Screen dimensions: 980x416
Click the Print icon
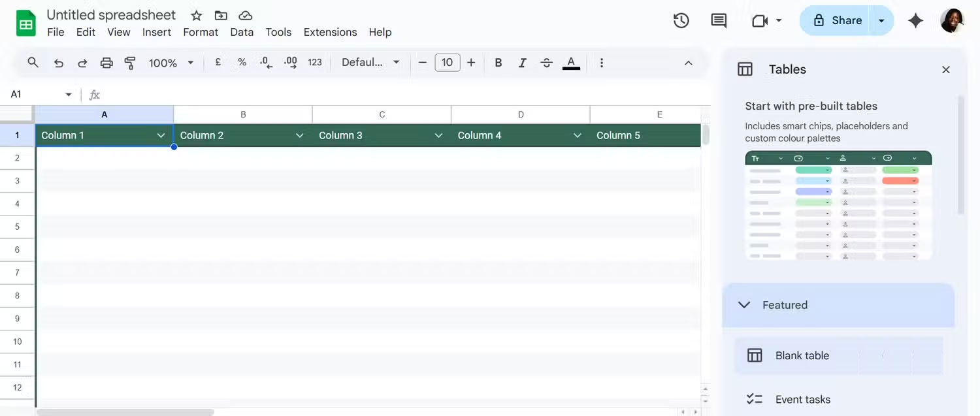click(x=106, y=63)
